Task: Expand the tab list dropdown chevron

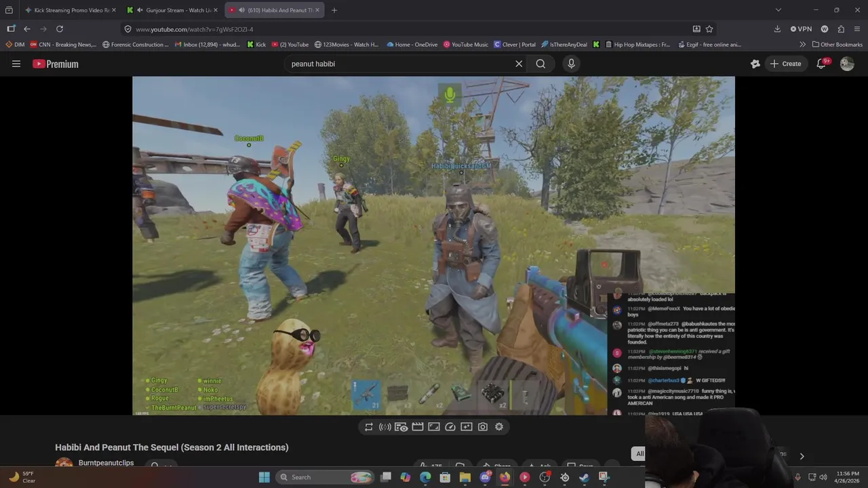Action: point(778,10)
